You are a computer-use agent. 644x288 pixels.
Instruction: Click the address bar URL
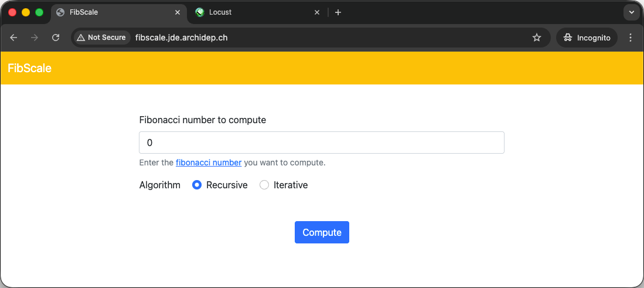click(x=182, y=38)
